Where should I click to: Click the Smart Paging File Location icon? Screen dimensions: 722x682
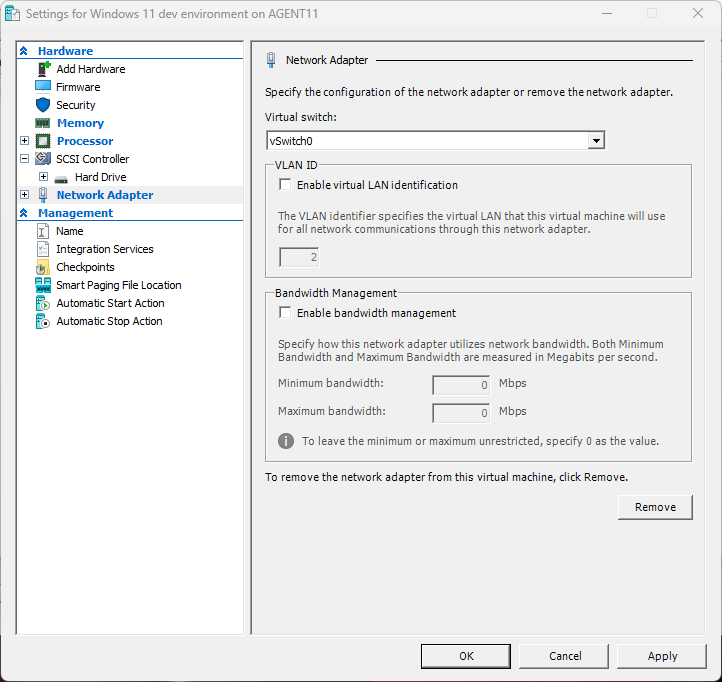click(x=43, y=285)
